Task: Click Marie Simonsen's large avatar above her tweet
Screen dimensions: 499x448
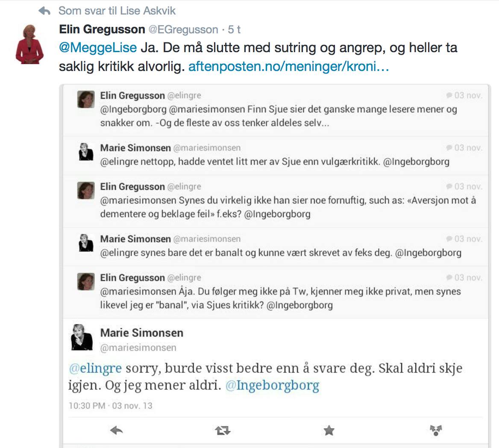Action: [x=82, y=337]
